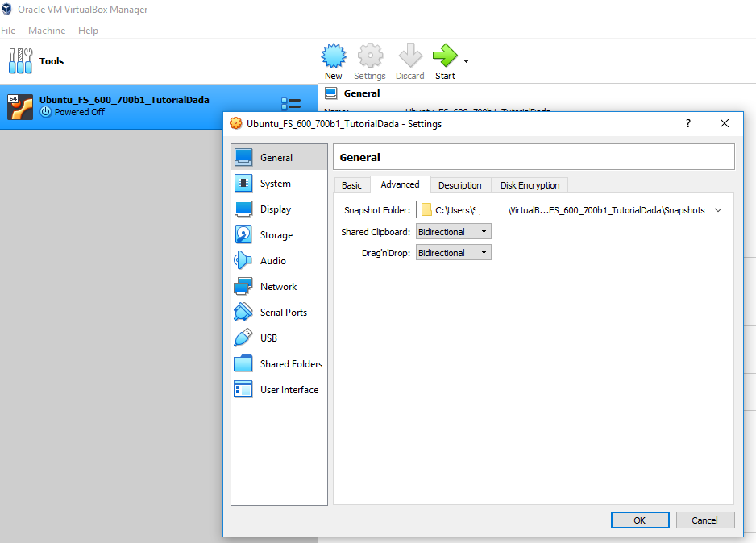Switch to the Disk Encryption tab
Image resolution: width=756 pixels, height=543 pixels.
click(x=530, y=185)
